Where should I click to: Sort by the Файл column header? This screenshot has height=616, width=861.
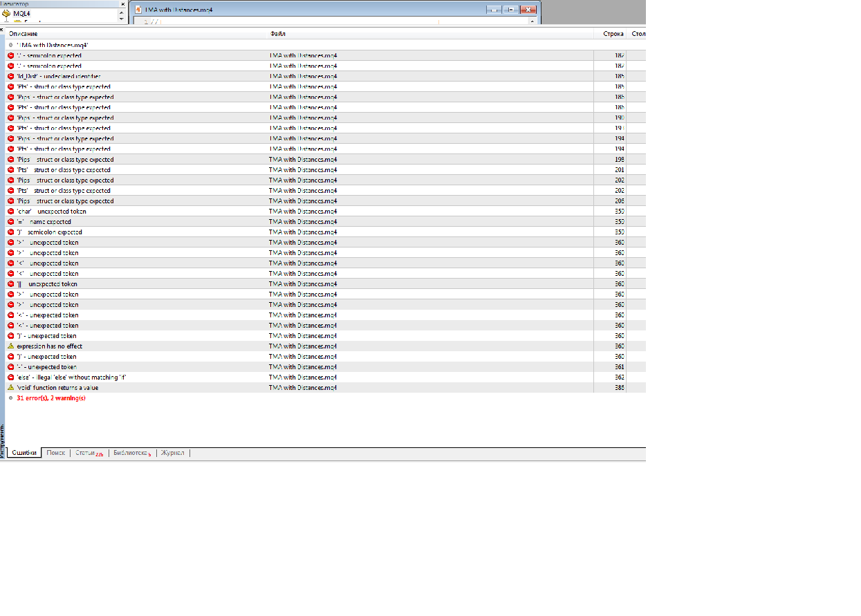430,34
